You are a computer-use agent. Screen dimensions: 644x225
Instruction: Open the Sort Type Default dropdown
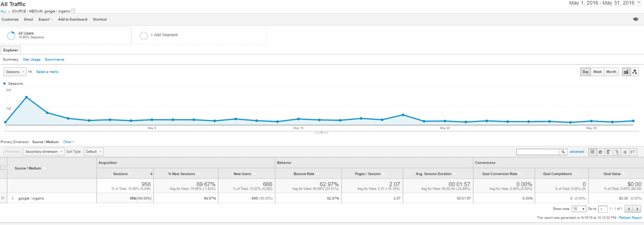[x=94, y=152]
